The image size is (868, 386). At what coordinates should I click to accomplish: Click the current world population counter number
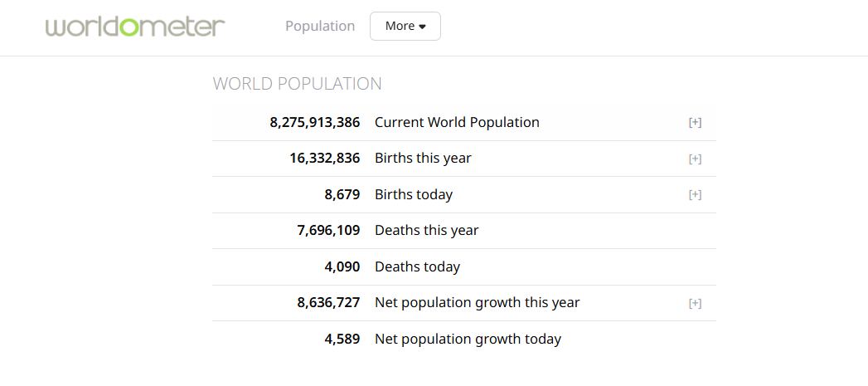315,122
